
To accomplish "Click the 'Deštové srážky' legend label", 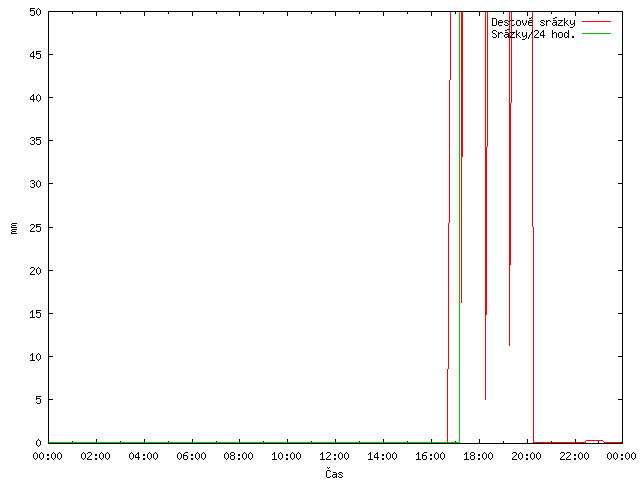I will (533, 22).
